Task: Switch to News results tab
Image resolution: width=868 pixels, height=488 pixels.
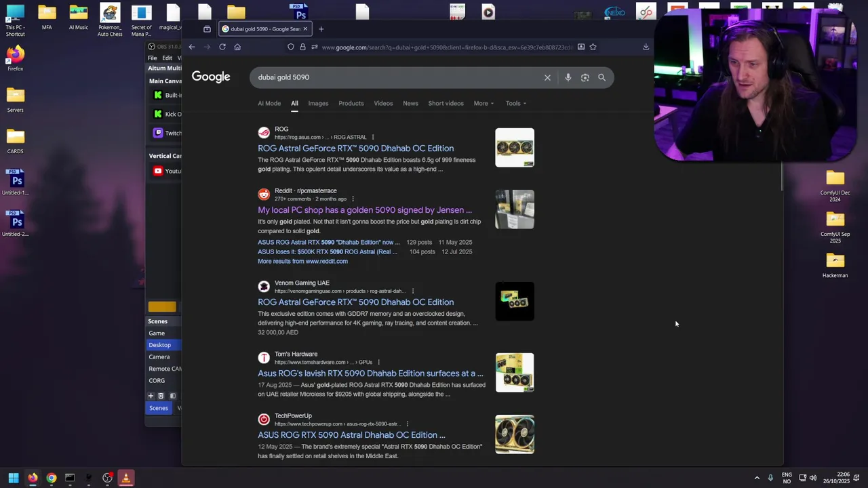Action: click(x=410, y=103)
